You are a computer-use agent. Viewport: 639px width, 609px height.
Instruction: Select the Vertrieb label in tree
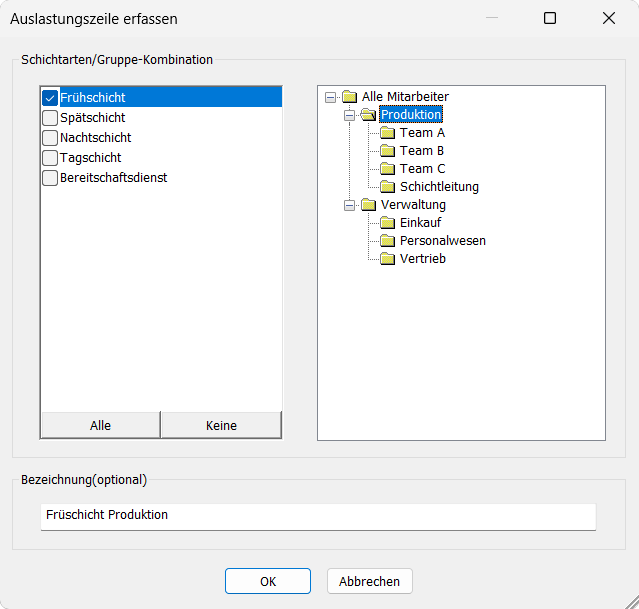(423, 259)
